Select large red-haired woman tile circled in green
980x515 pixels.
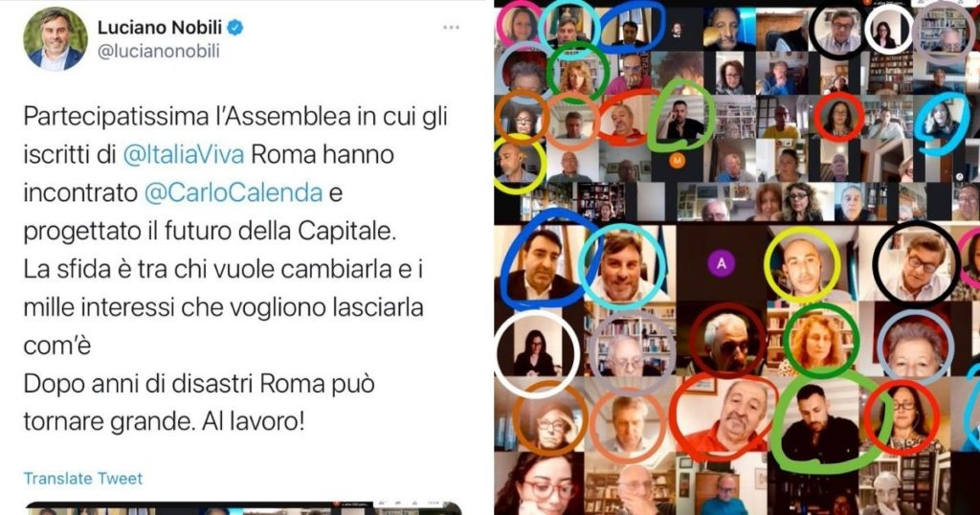[819, 340]
